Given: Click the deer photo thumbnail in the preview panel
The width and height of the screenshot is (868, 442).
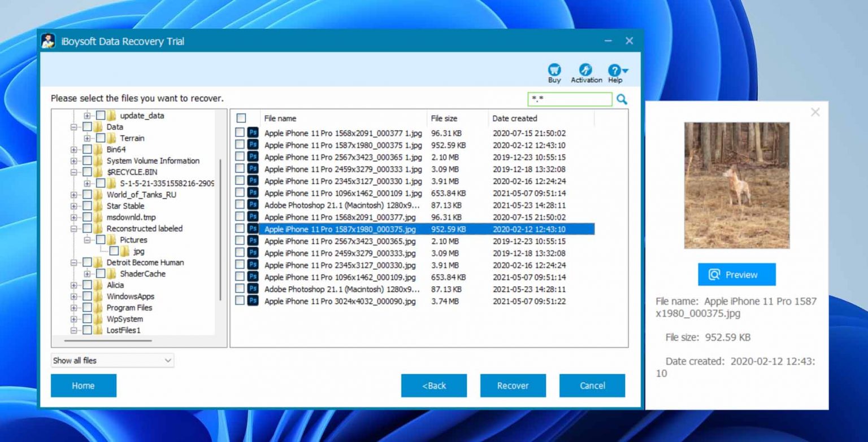Looking at the screenshot, I should [x=736, y=185].
